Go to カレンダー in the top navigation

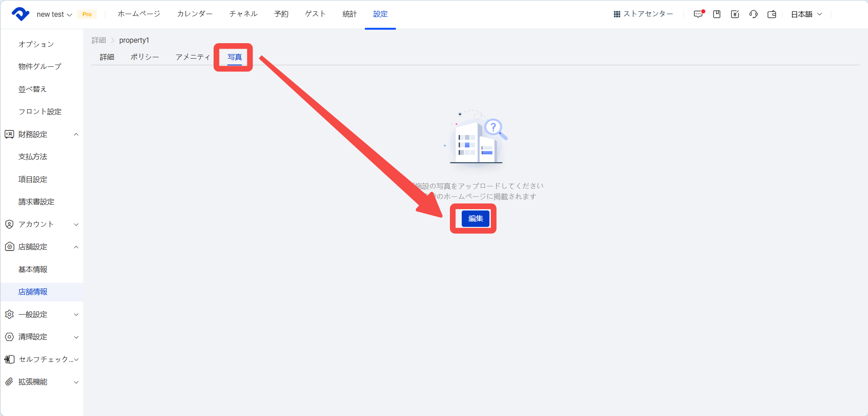[195, 14]
